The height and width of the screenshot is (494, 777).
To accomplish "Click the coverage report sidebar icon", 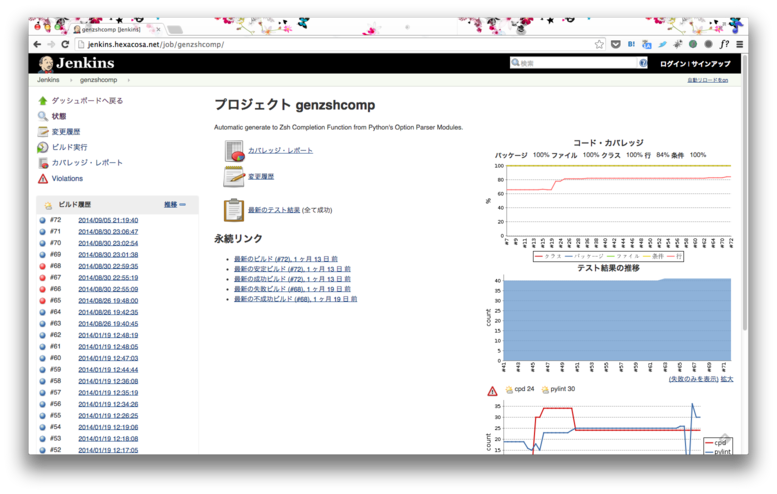I will 43,163.
